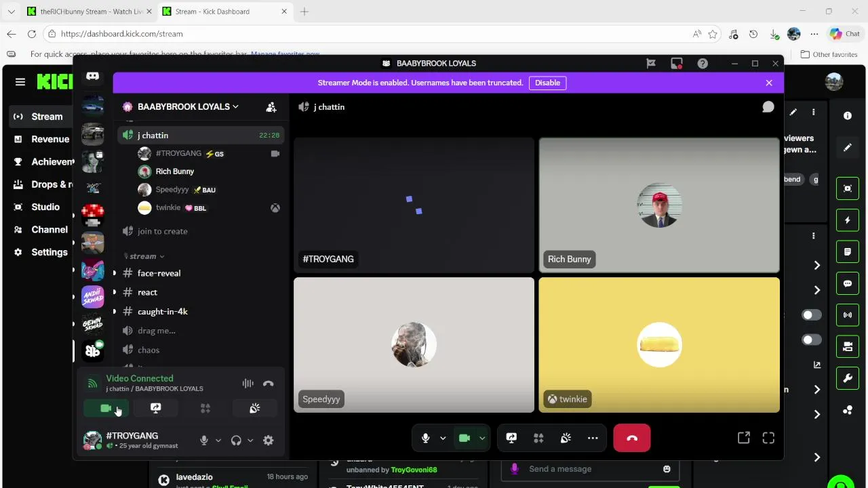Expand camera options in call control bar
Viewport: 868px width, 488px height.
482,438
